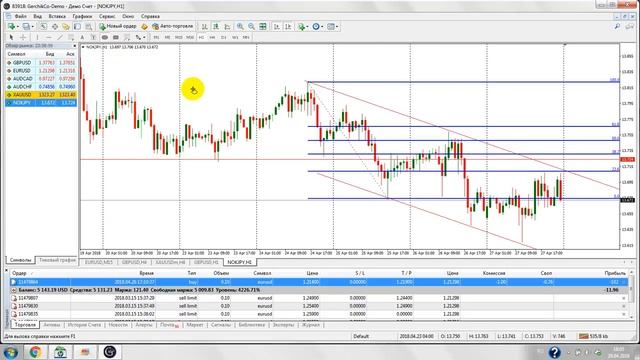Expand the Profiles dropdown arrow
The width and height of the screenshot is (640, 360).
pos(32,27)
